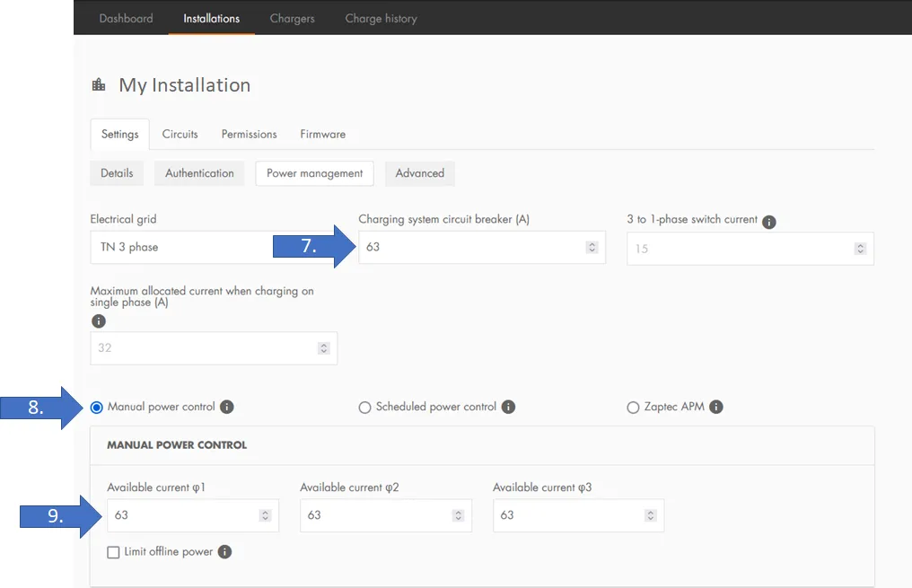
Task: Show info for Manual power control
Action: click(227, 408)
